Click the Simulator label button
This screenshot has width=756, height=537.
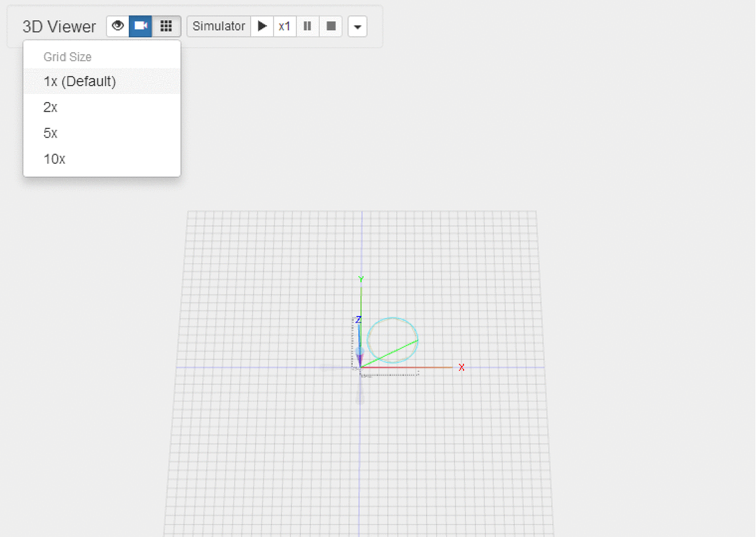(219, 26)
